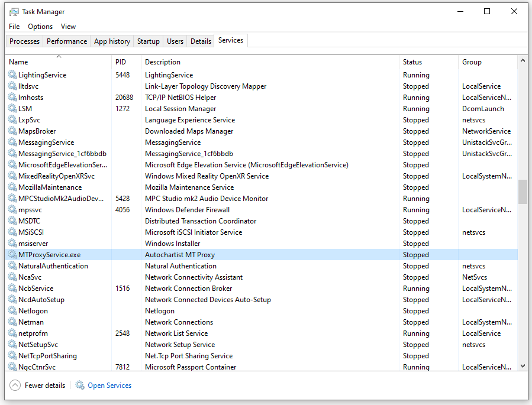Sort by the PID column header
The image size is (532, 405).
coord(126,61)
